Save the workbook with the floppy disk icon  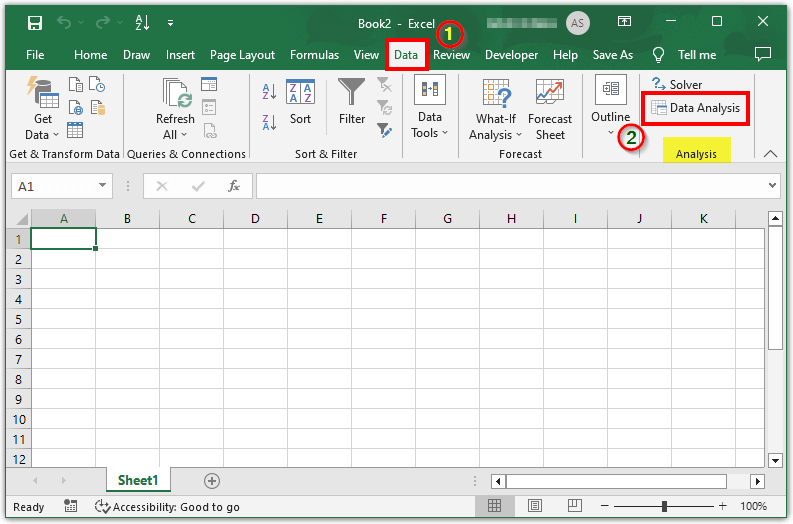click(35, 23)
